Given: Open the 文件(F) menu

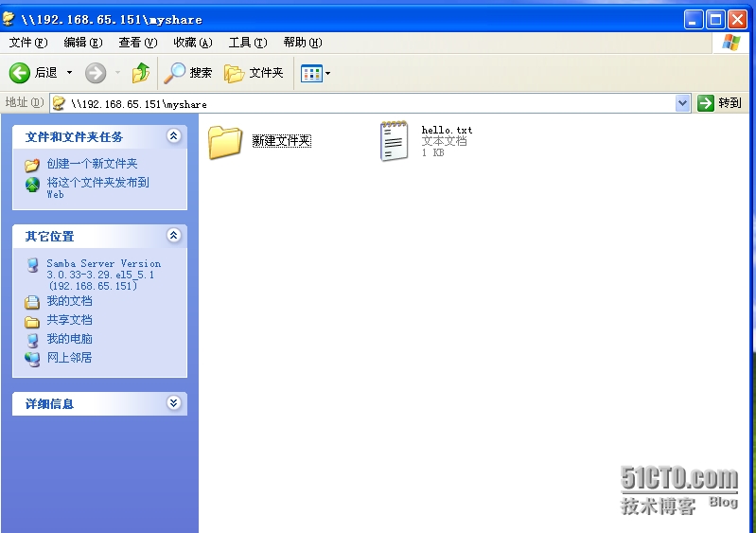Looking at the screenshot, I should (28, 43).
